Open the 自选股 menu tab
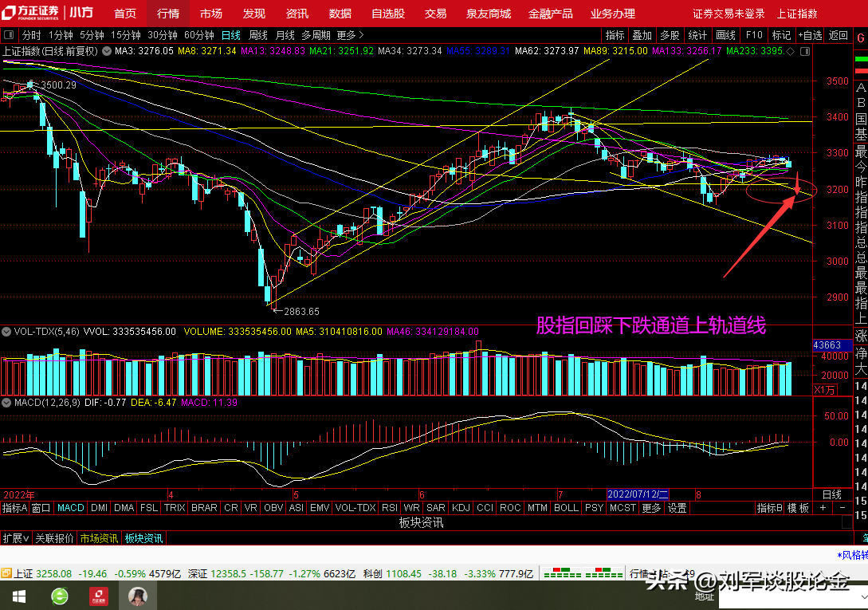The image size is (868, 610). point(388,14)
